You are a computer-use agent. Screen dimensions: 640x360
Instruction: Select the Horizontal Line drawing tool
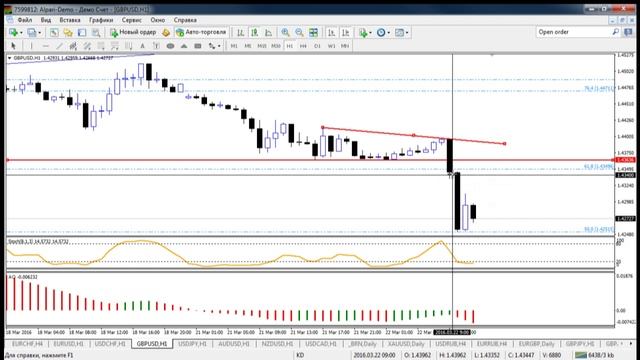(x=45, y=46)
